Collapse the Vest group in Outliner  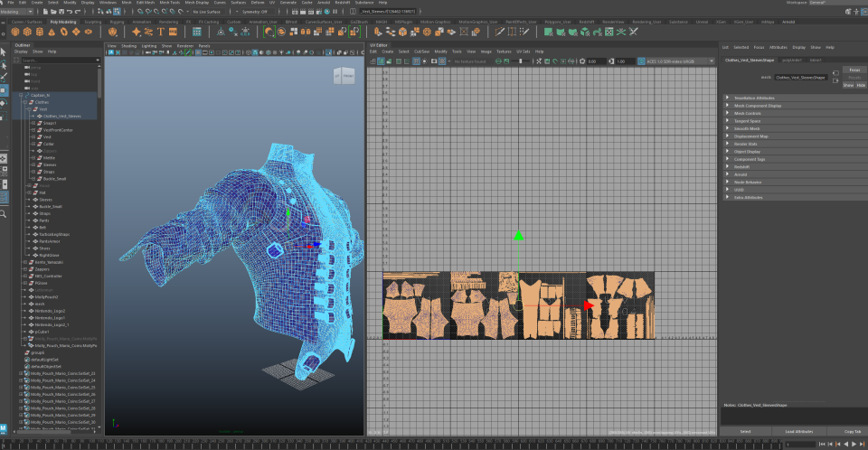29,109
